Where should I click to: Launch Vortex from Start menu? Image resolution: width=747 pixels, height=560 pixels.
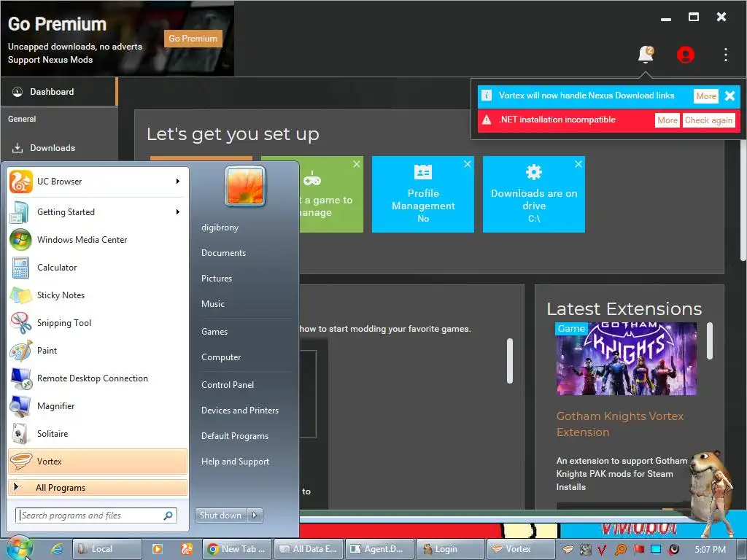[98, 461]
